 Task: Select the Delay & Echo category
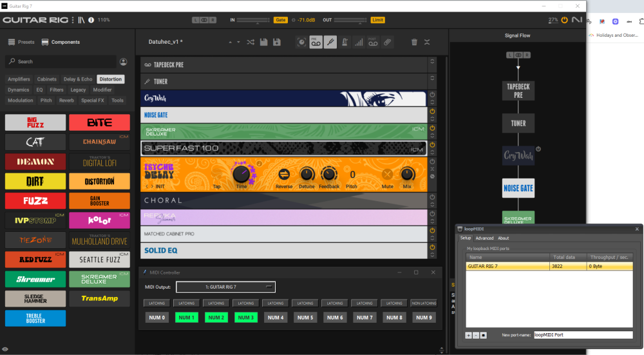78,79
